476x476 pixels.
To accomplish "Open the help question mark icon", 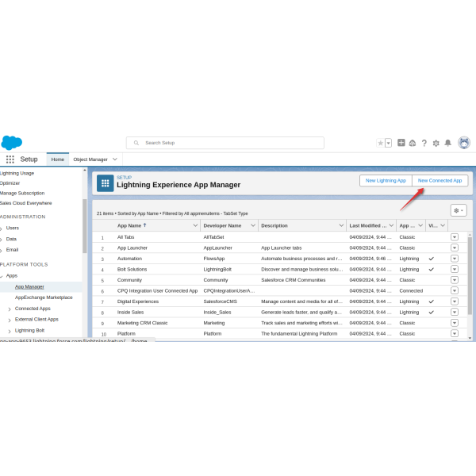I will coord(424,143).
